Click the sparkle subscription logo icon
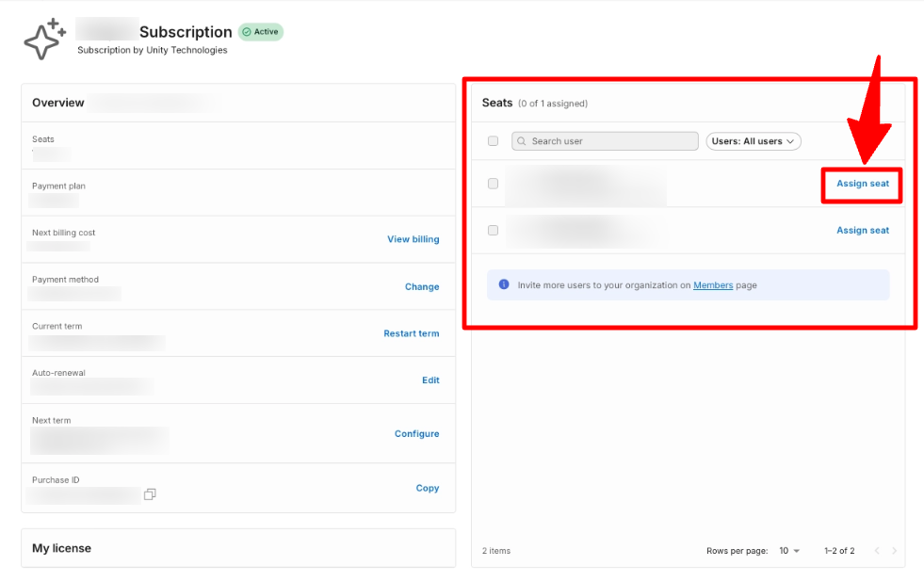The width and height of the screenshot is (924, 582). (x=45, y=39)
